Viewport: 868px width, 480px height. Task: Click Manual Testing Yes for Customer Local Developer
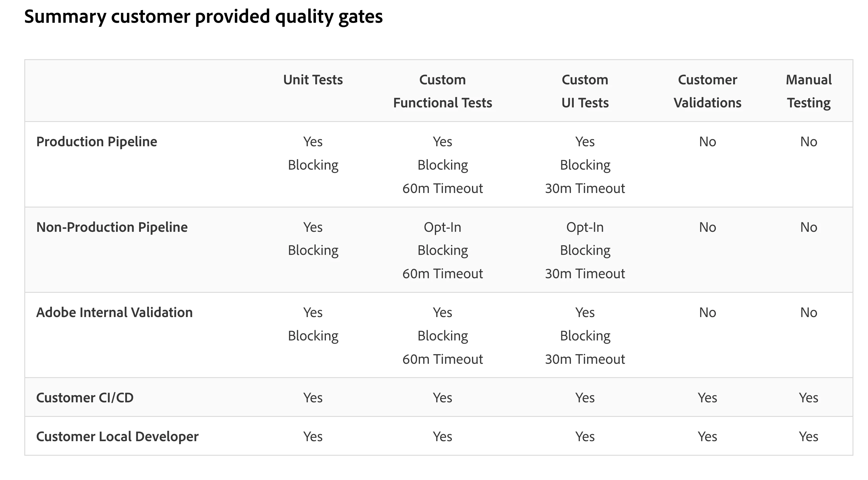point(808,437)
